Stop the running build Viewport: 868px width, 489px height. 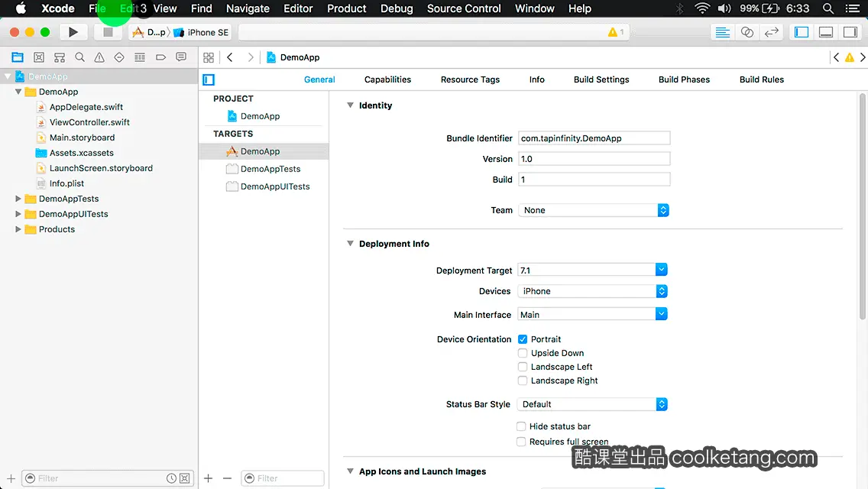point(108,32)
